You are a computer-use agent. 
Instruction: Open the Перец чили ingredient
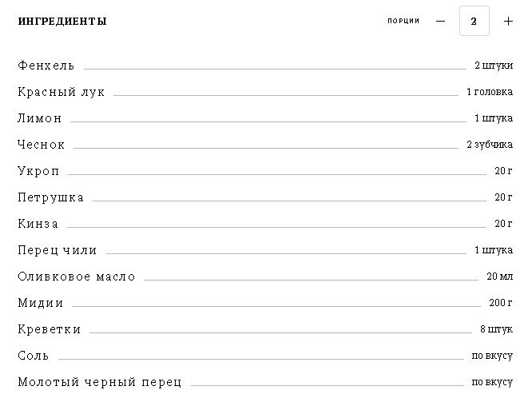tap(58, 250)
